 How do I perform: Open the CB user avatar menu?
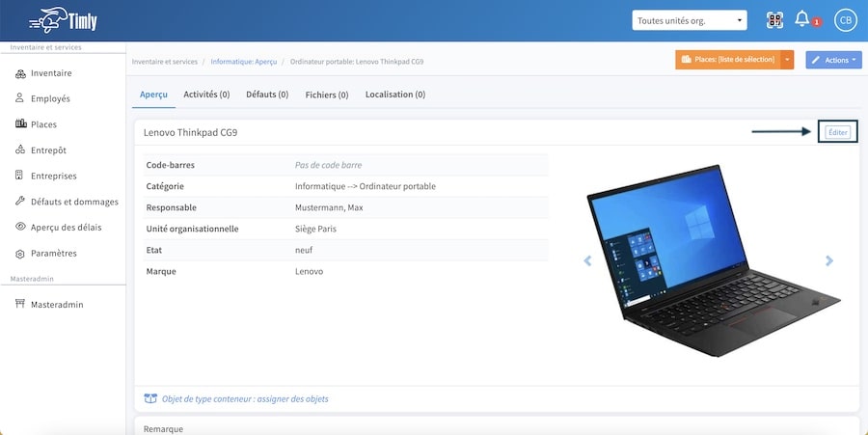[845, 20]
